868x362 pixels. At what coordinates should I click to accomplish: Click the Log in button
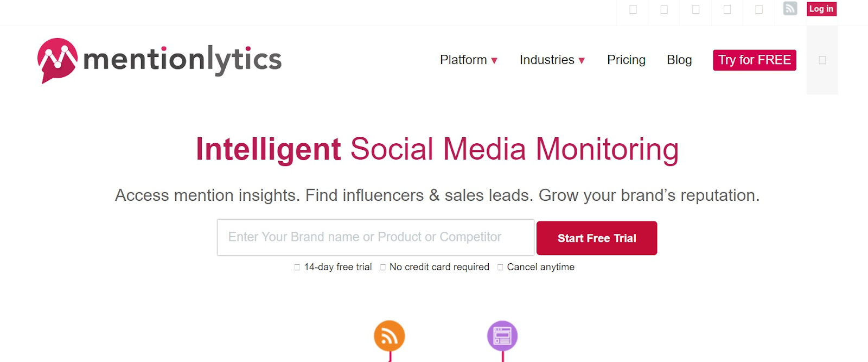click(x=821, y=9)
